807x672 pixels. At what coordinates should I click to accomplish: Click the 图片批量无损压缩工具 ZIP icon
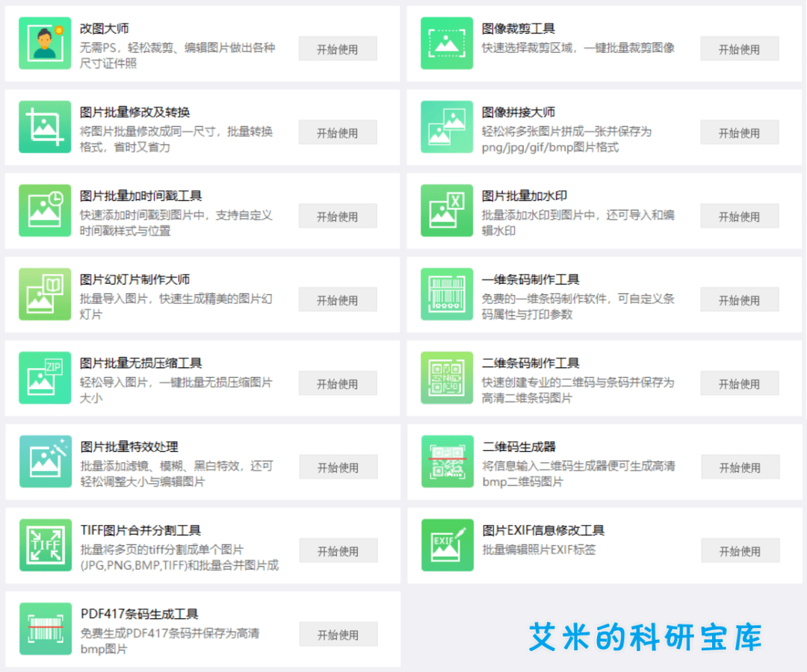pyautogui.click(x=45, y=378)
